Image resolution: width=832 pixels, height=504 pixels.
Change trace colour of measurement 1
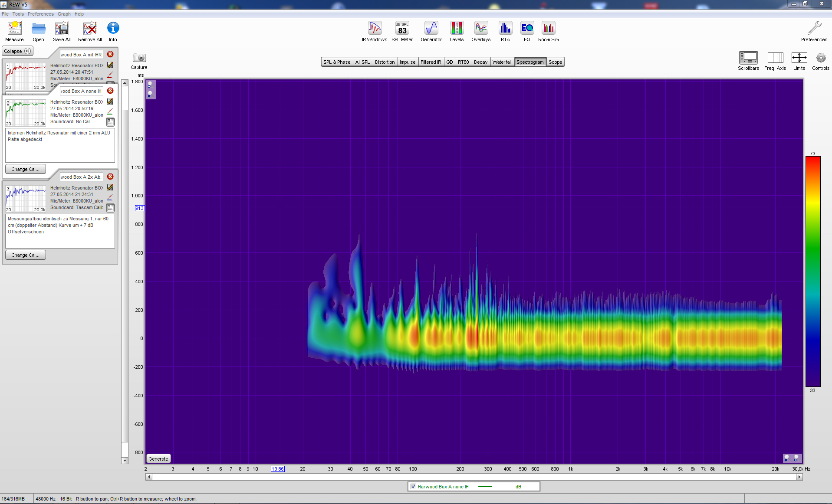tap(110, 75)
